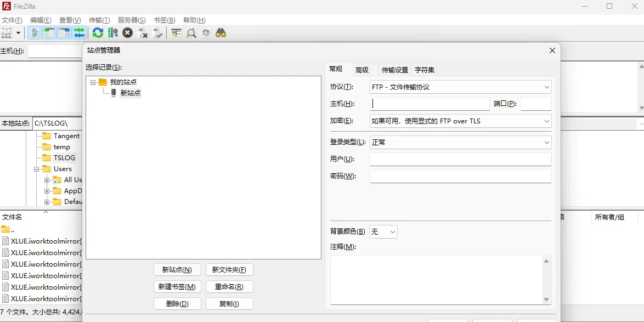Click the notes box scroll-down arrow
Screen dimensions: 644x322
tap(546, 300)
